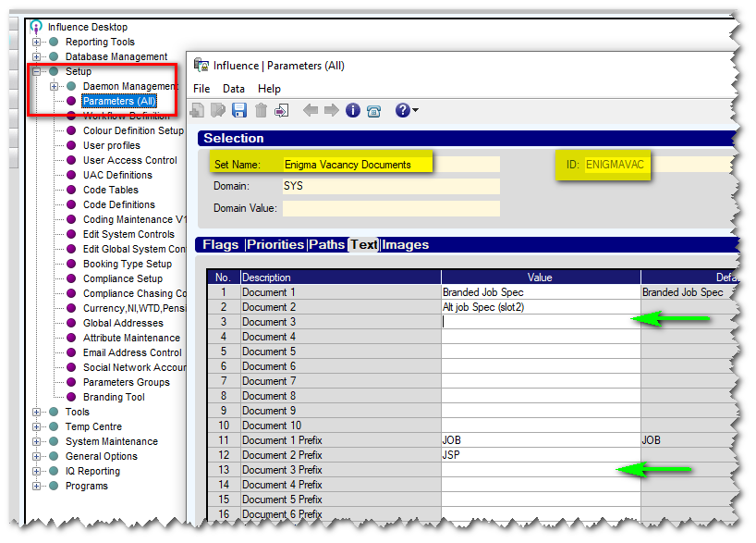Open Colour Definition Setup tree item
756x543 pixels.
[133, 130]
